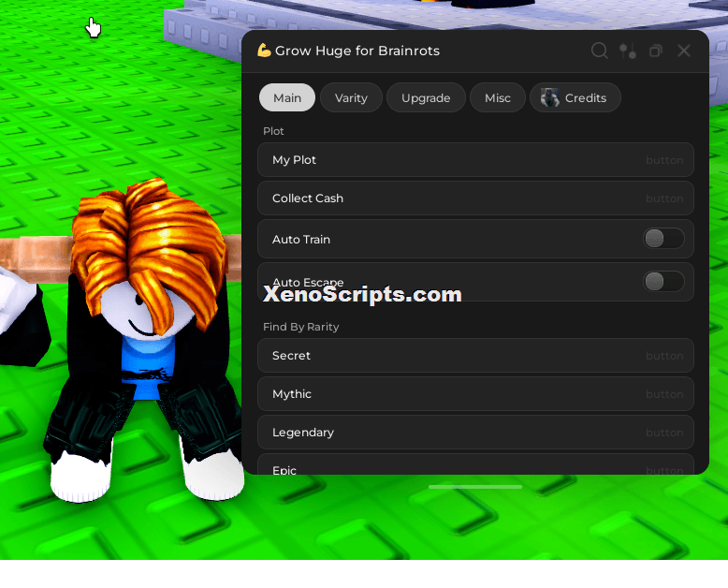Open the search magnifier icon

coord(600,51)
